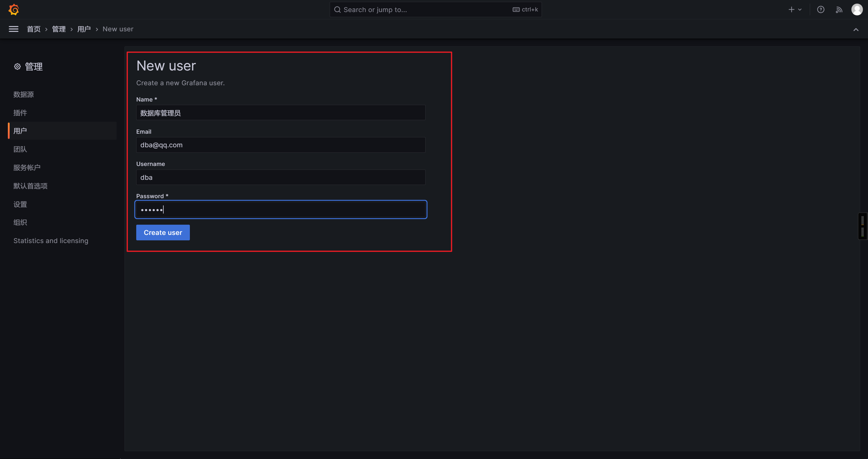The width and height of the screenshot is (868, 459).
Task: Open the Grafana home logo
Action: 14,9
